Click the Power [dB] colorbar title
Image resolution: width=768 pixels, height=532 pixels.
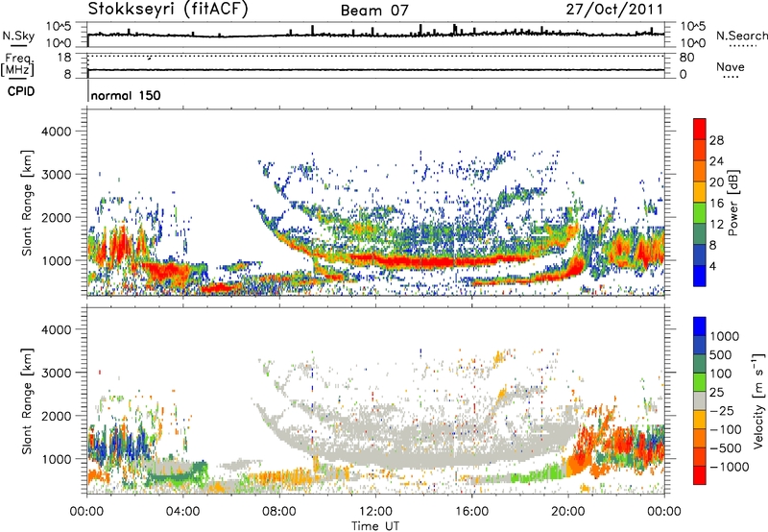(732, 203)
